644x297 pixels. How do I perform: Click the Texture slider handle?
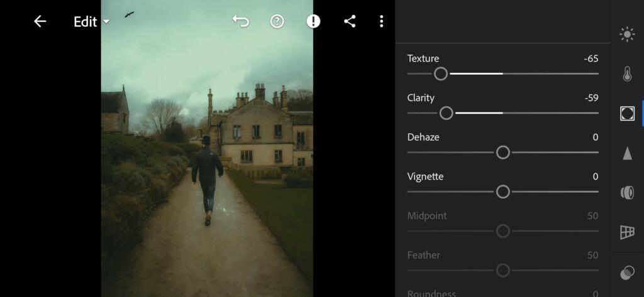(x=441, y=74)
